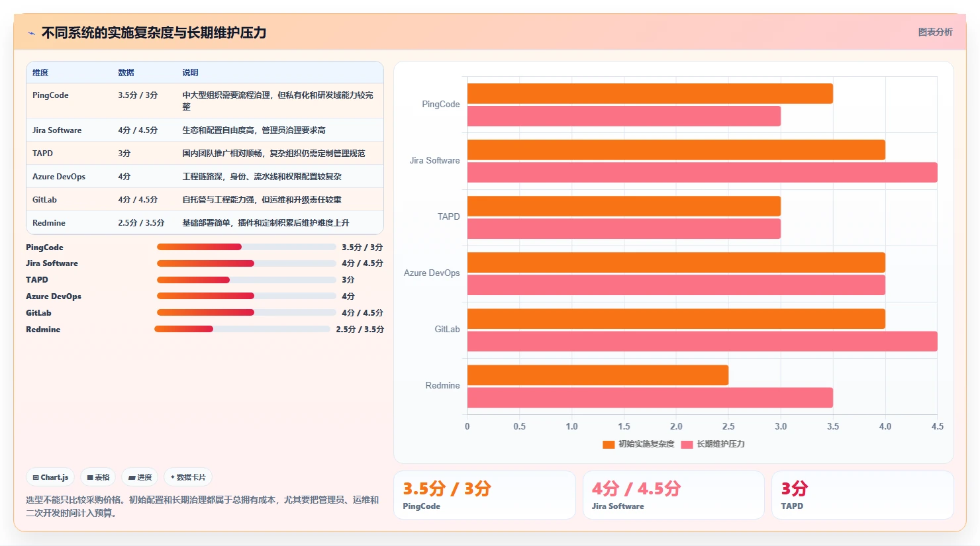Click the Jira Software progress bar
Viewport: 980px width, 546px height.
(246, 263)
